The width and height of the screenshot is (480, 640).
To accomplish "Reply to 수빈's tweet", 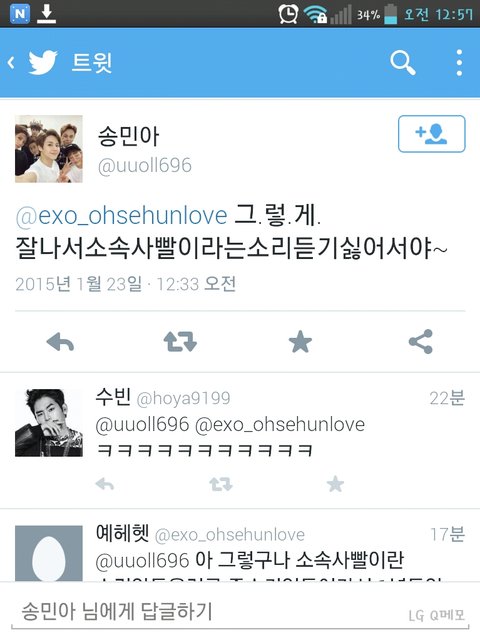I will point(104,484).
